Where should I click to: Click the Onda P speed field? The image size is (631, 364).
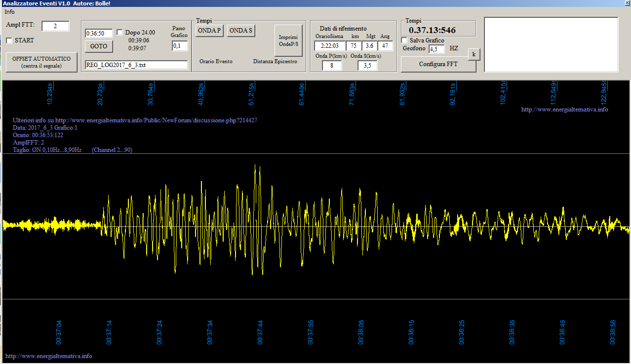(332, 66)
